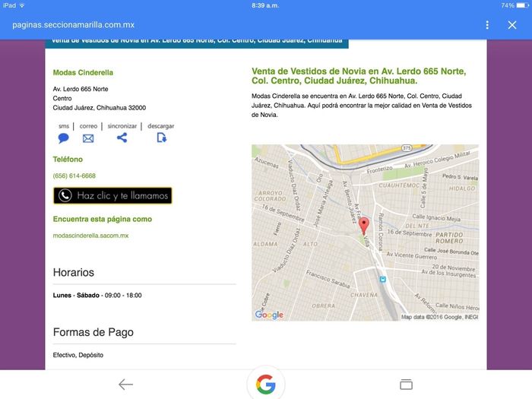Tap the SMS speech bubble icon
The width and height of the screenshot is (532, 399).
point(63,138)
